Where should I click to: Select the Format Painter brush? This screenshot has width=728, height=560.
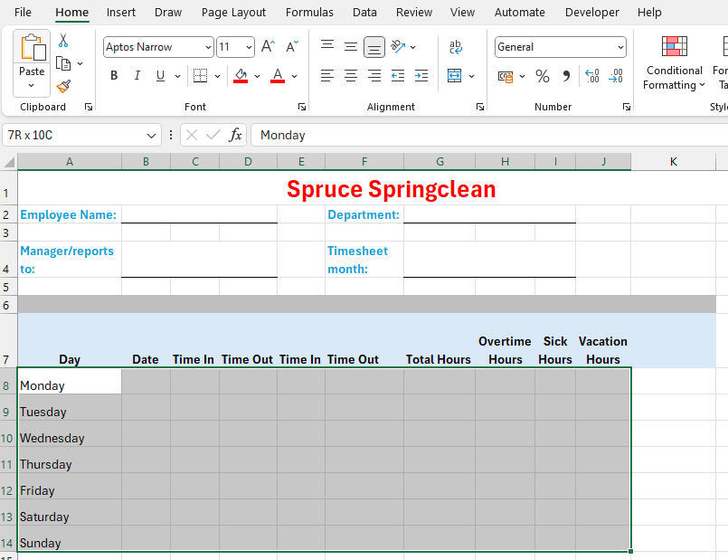click(63, 86)
